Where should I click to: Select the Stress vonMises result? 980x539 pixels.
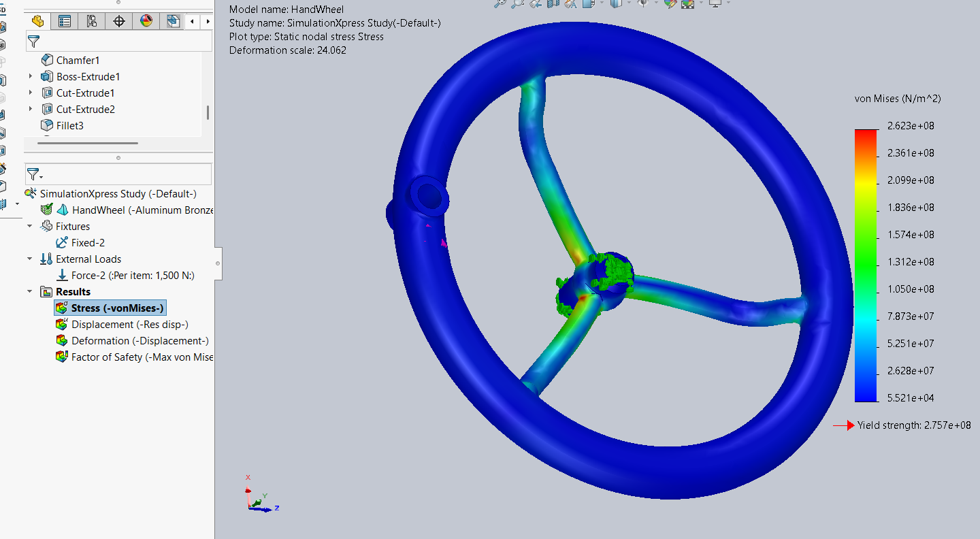tap(118, 308)
